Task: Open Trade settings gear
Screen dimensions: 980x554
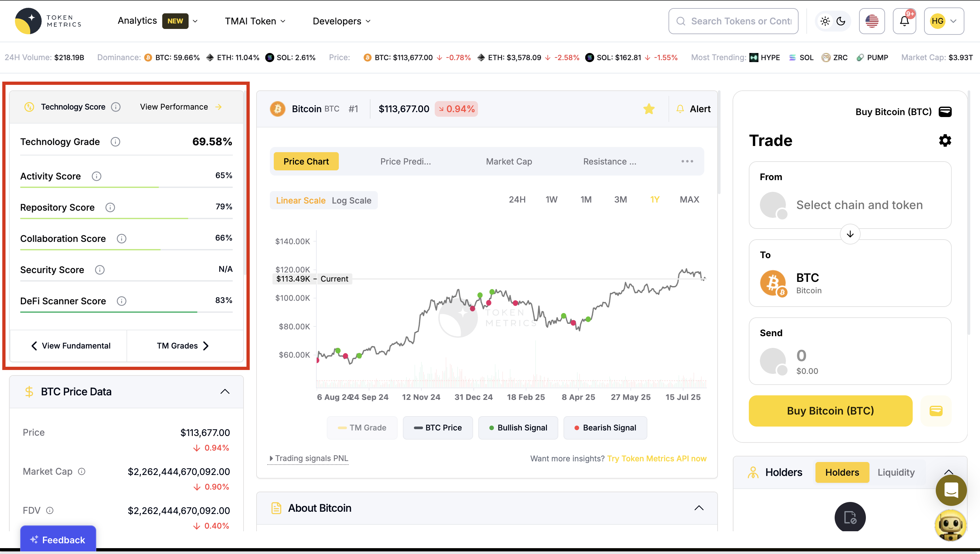Action: coord(945,141)
